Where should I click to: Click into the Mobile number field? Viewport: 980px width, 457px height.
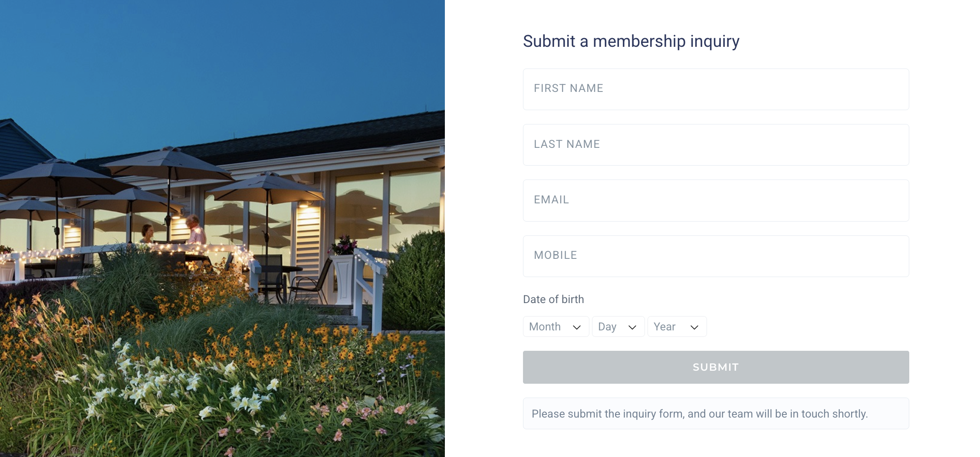coord(716,256)
